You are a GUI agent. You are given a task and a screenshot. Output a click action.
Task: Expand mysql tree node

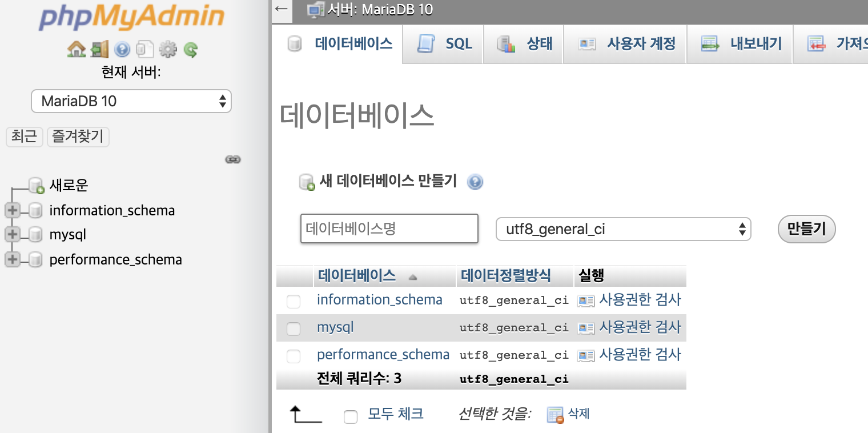[12, 235]
